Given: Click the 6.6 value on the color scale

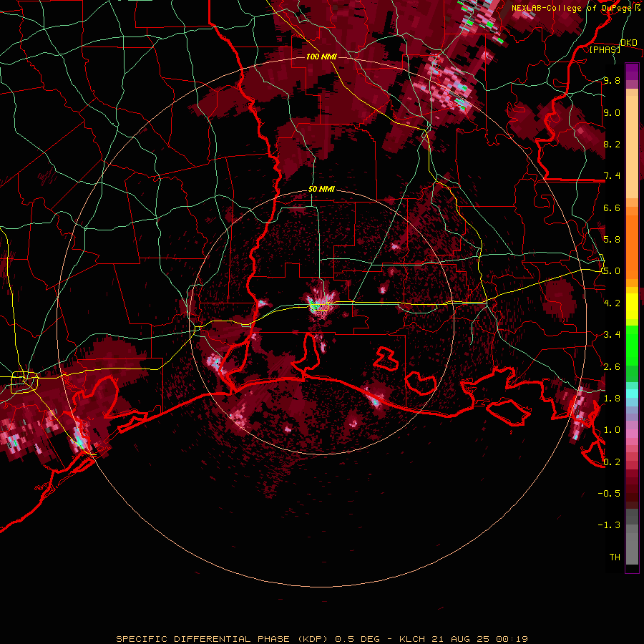Looking at the screenshot, I should point(612,208).
